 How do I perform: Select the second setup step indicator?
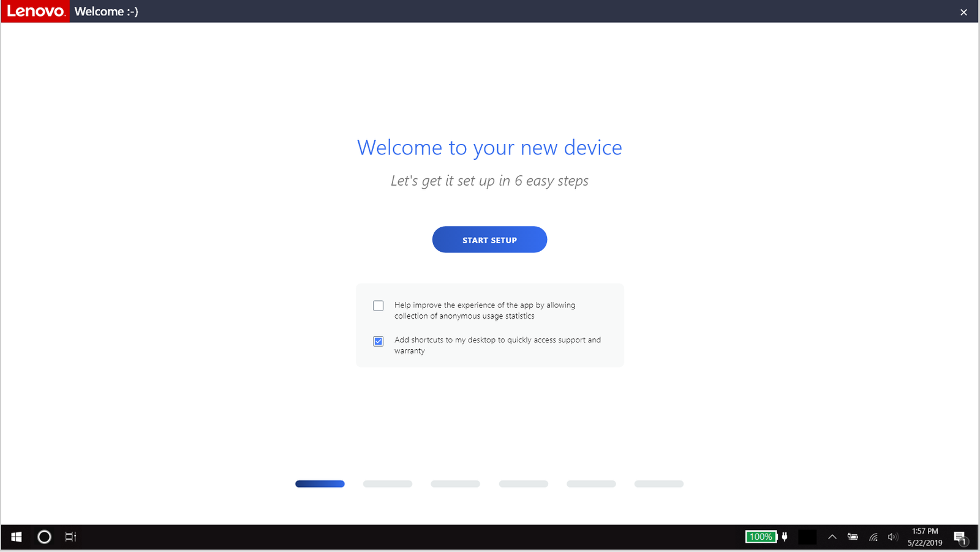point(388,484)
